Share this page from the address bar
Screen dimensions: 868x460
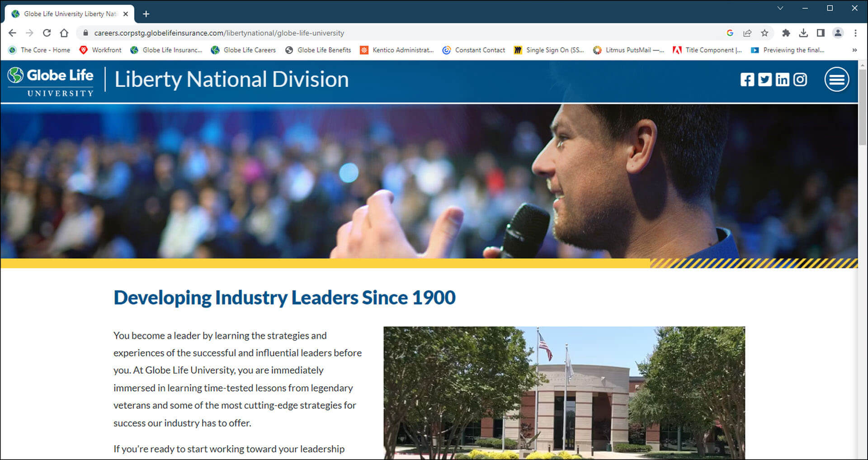747,33
